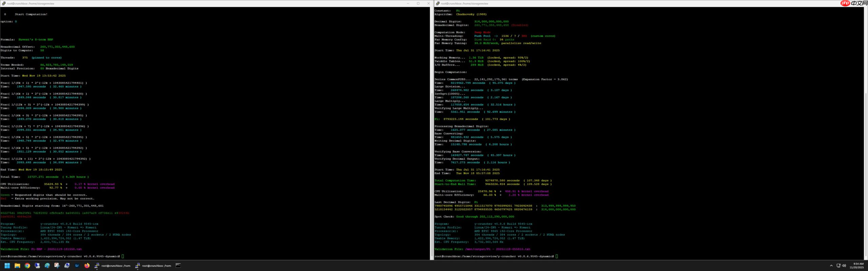Click the PuTTY icon in right window title bar
This screenshot has width=868, height=271.
[x=438, y=3]
